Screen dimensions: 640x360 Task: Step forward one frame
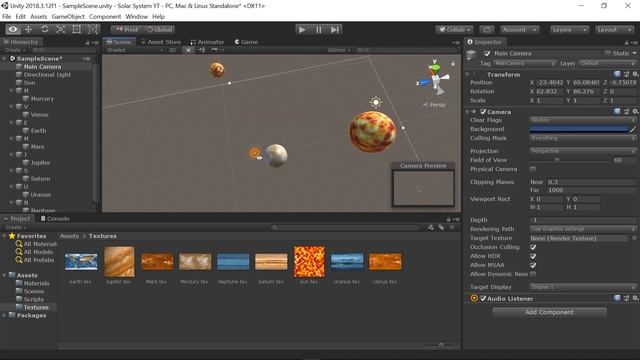coord(335,29)
